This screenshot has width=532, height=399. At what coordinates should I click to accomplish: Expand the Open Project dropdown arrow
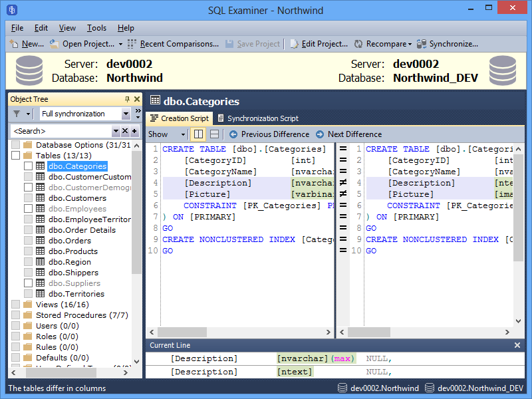[120, 44]
